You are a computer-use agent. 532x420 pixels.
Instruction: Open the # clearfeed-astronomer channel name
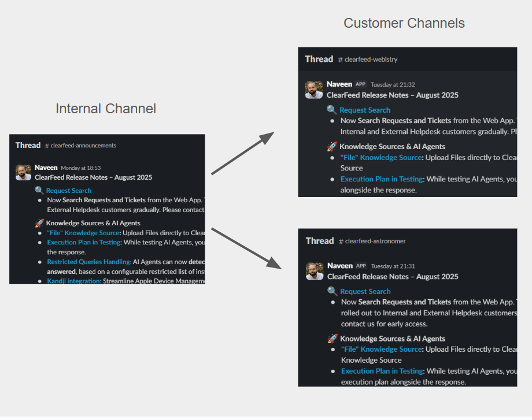point(372,241)
